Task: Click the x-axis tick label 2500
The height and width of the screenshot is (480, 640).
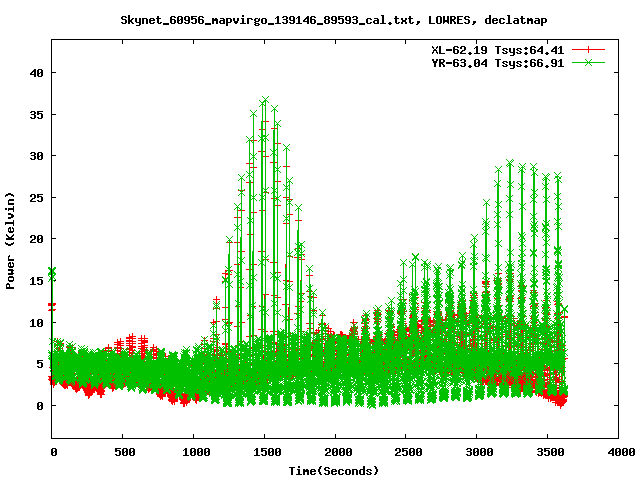Action: 409,452
